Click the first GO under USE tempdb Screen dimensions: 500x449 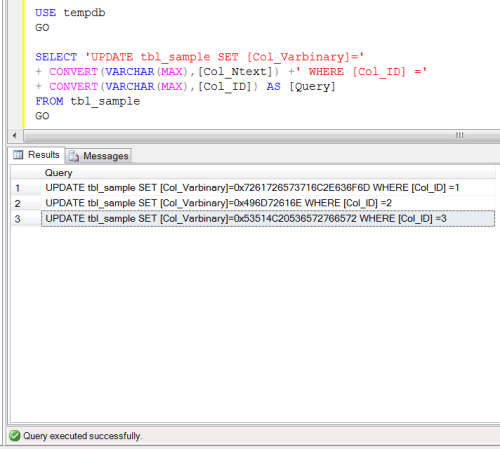click(x=42, y=28)
